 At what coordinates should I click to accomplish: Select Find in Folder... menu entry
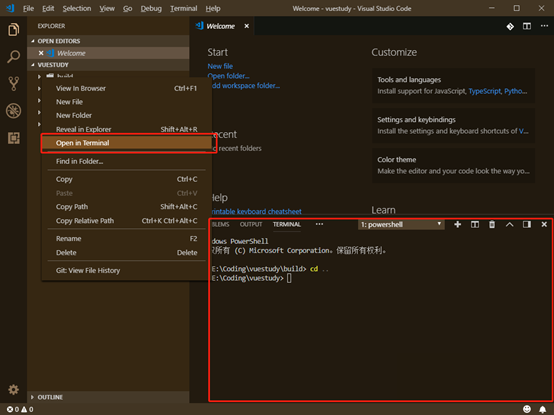point(126,161)
